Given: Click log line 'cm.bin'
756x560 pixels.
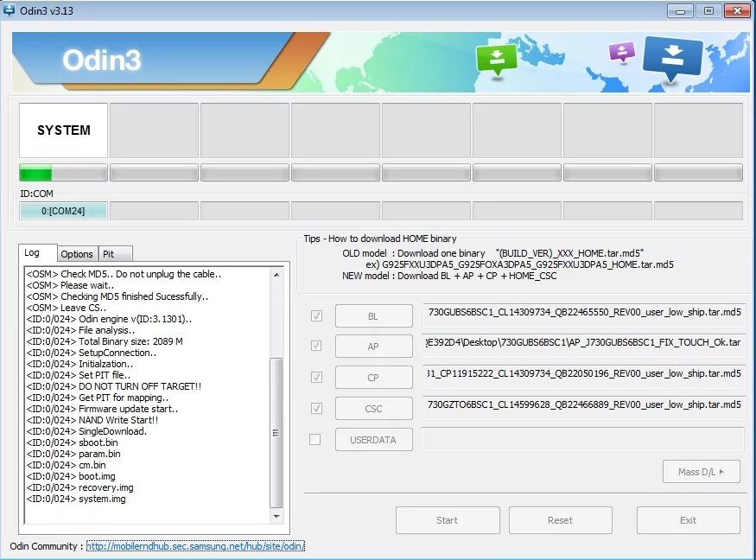Looking at the screenshot, I should pyautogui.click(x=66, y=465).
